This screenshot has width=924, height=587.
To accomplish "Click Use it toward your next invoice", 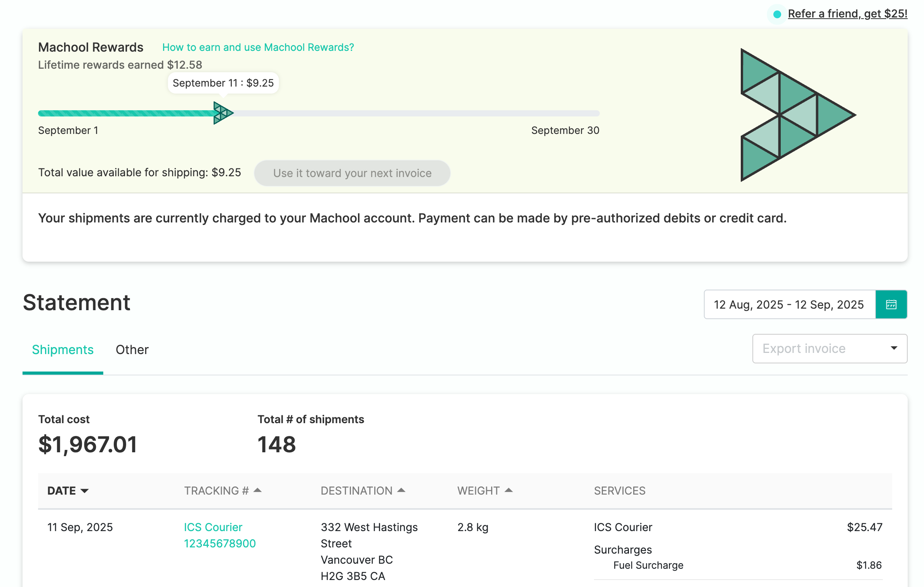I will 352,173.
